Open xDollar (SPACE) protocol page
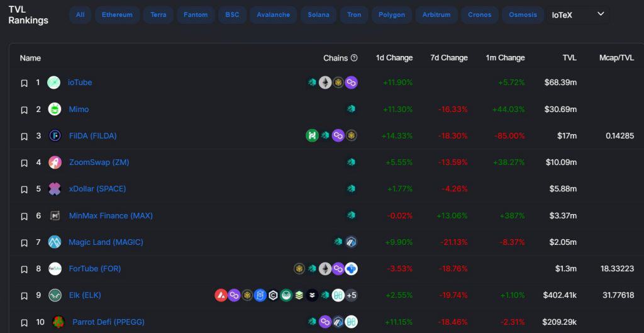This screenshot has height=333, width=644. coord(97,189)
